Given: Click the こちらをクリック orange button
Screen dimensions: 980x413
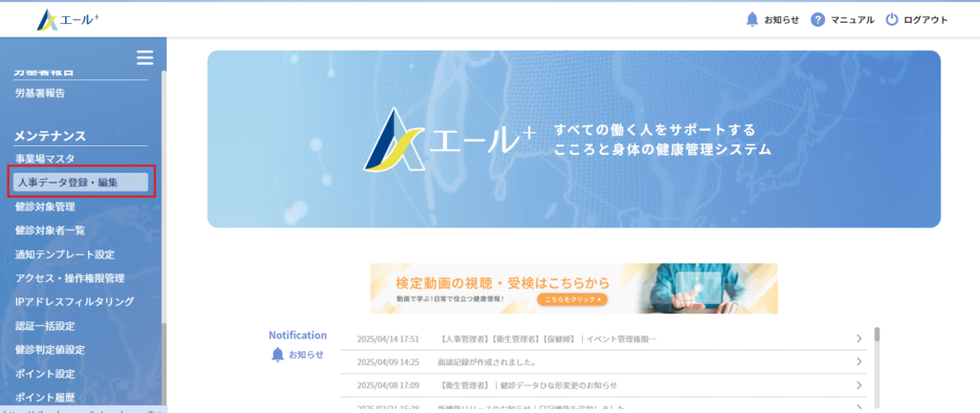Looking at the screenshot, I should [x=571, y=300].
